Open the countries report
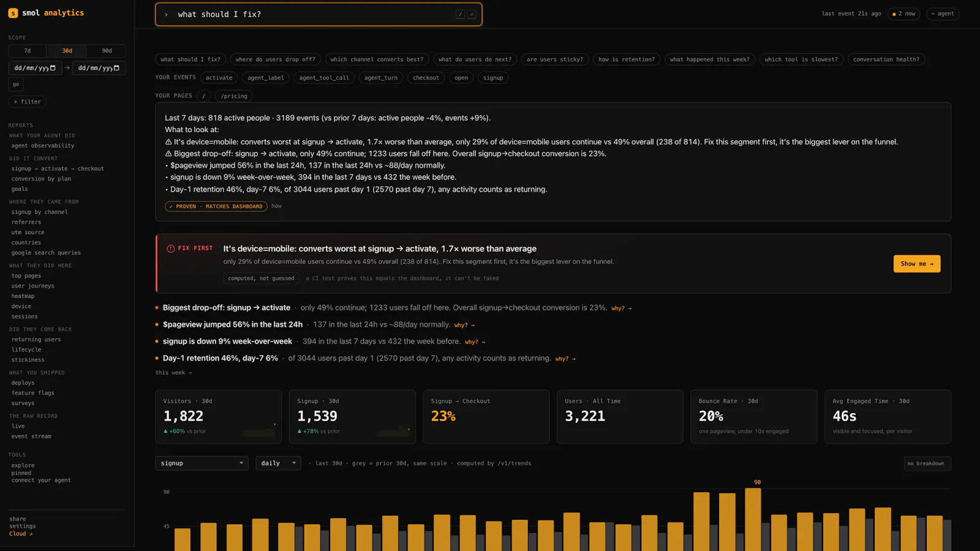The height and width of the screenshot is (551, 980). pyautogui.click(x=26, y=243)
